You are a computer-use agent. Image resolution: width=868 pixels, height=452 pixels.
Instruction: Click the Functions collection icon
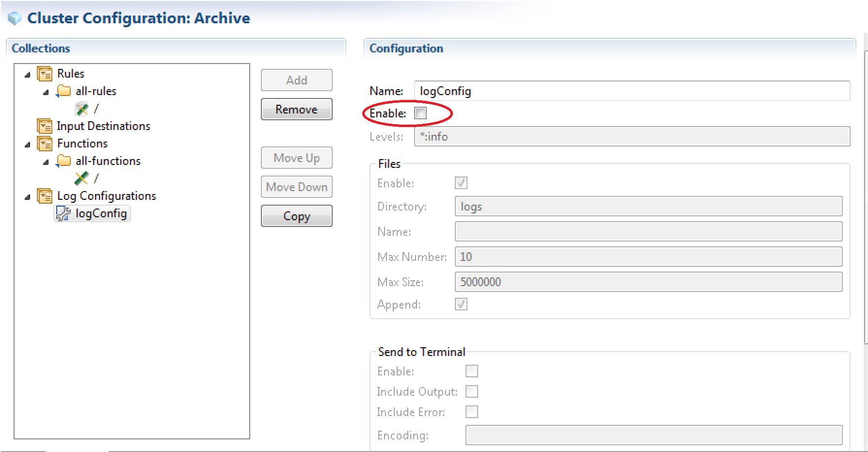tap(45, 144)
